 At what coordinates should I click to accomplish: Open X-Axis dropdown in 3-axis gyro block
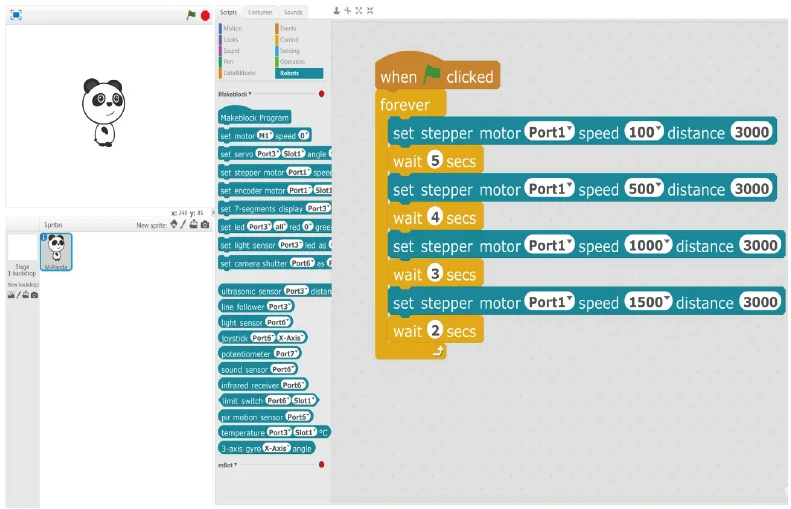[x=276, y=448]
